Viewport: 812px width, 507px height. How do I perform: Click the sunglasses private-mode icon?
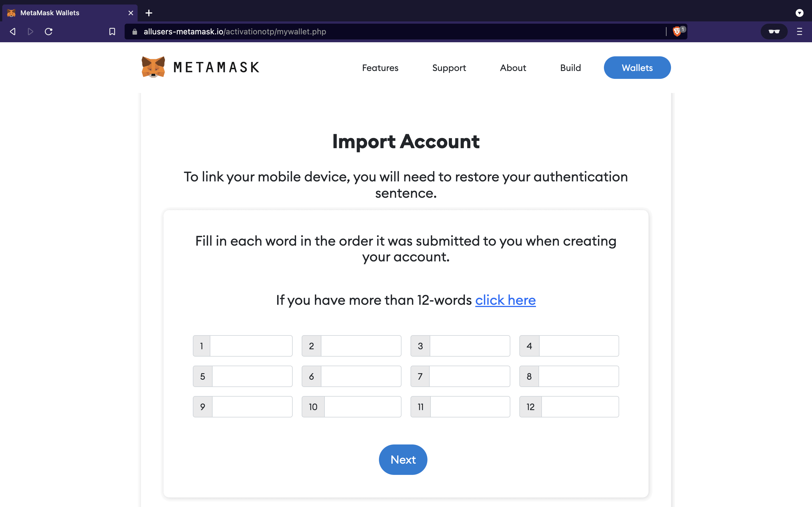pyautogui.click(x=774, y=32)
